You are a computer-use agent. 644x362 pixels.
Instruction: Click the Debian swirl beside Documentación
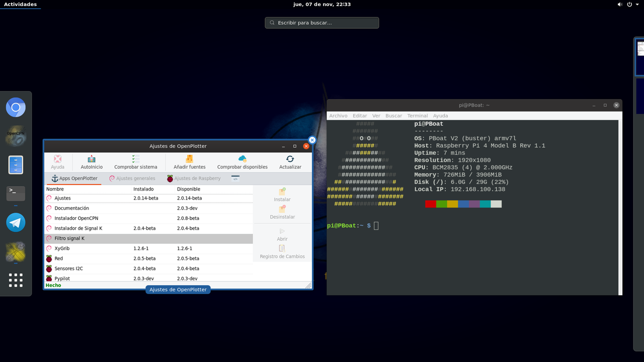(x=49, y=208)
